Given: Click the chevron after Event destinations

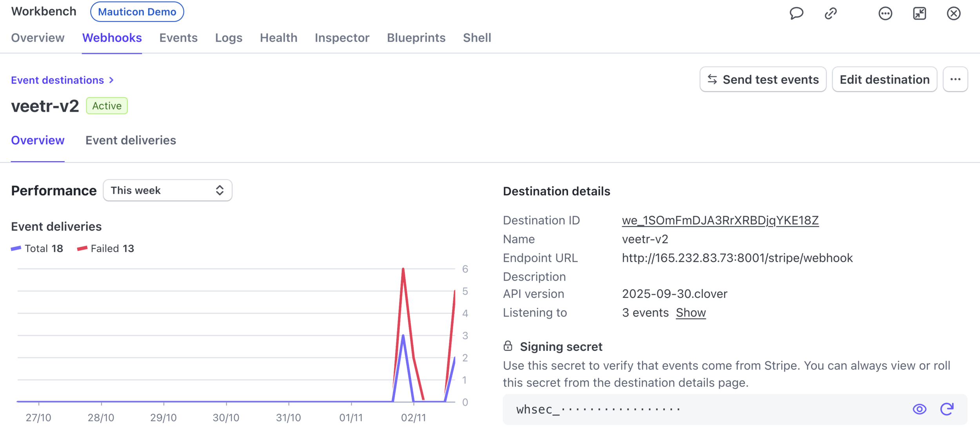Looking at the screenshot, I should pos(112,80).
